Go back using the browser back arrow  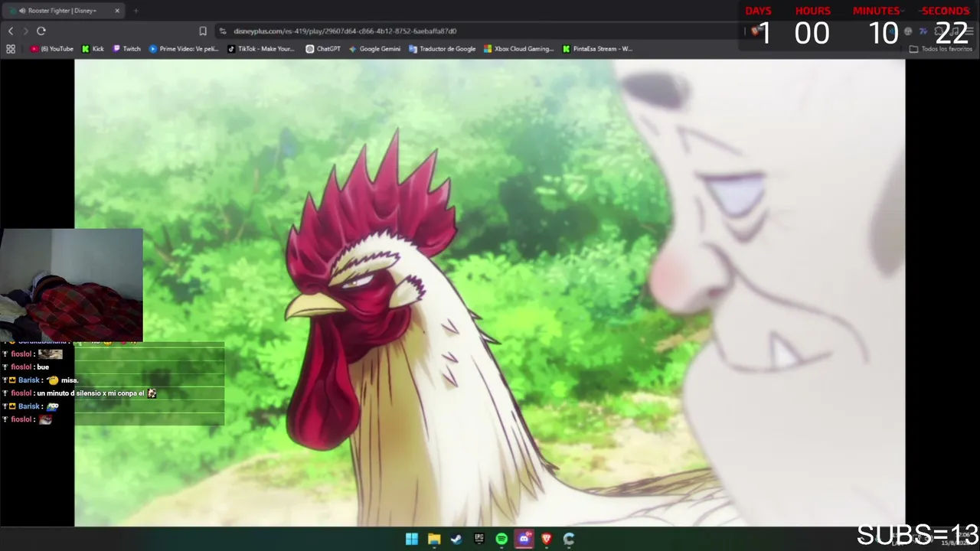[x=11, y=31]
